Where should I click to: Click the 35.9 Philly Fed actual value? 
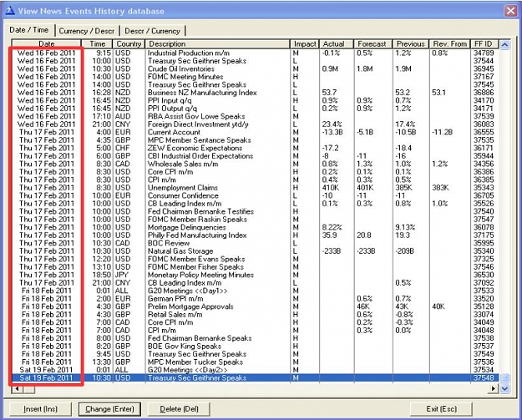329,235
